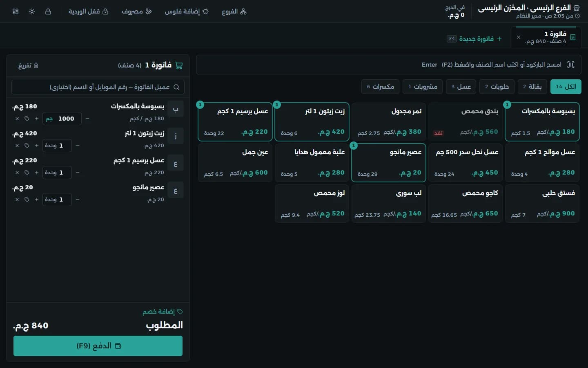
Task: Add عسل موالح 1 كجم to invoice
Action: (x=542, y=163)
